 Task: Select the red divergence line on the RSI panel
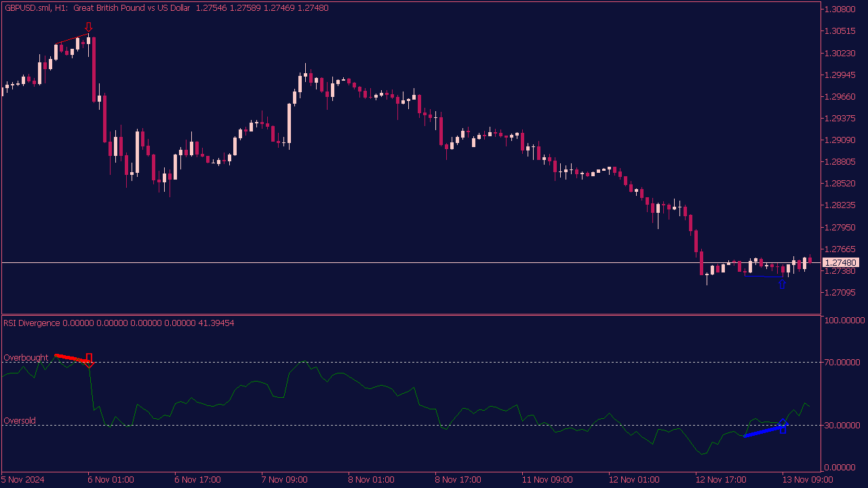tap(71, 359)
